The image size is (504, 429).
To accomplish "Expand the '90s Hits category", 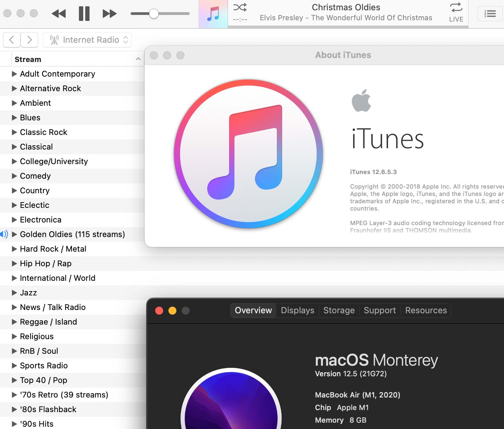I will pyautogui.click(x=14, y=424).
